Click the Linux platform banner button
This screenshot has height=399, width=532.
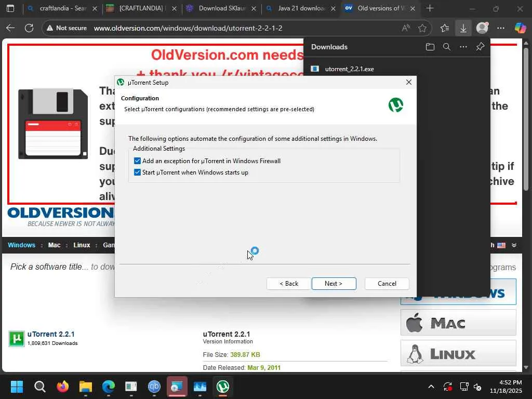[458, 353]
